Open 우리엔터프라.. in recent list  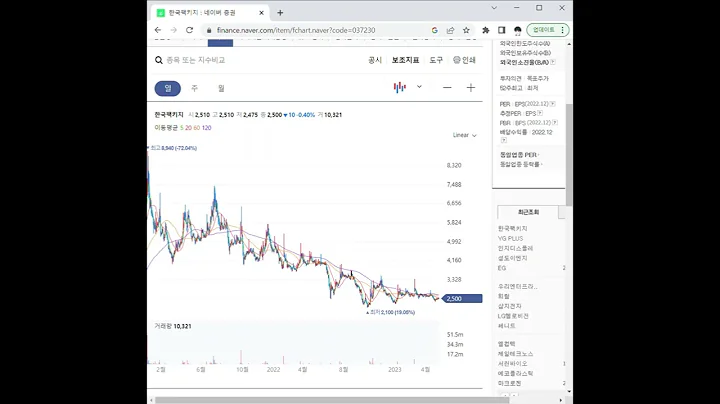pyautogui.click(x=518, y=286)
